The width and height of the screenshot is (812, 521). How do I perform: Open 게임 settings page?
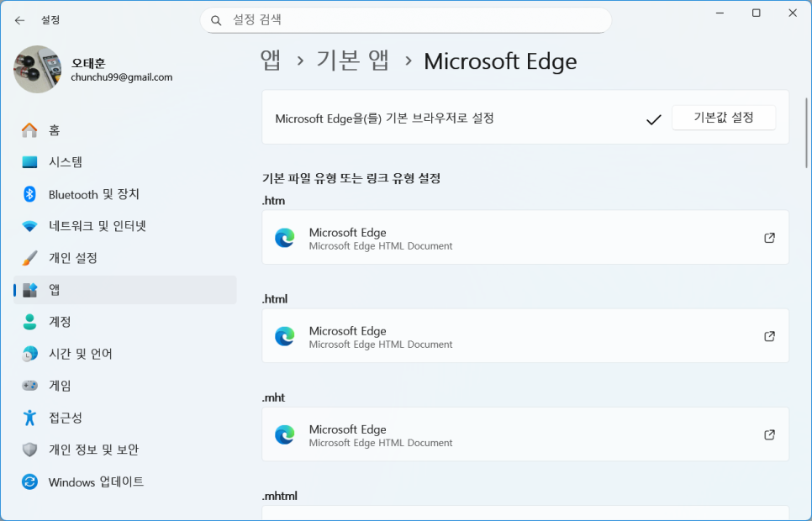click(x=124, y=386)
